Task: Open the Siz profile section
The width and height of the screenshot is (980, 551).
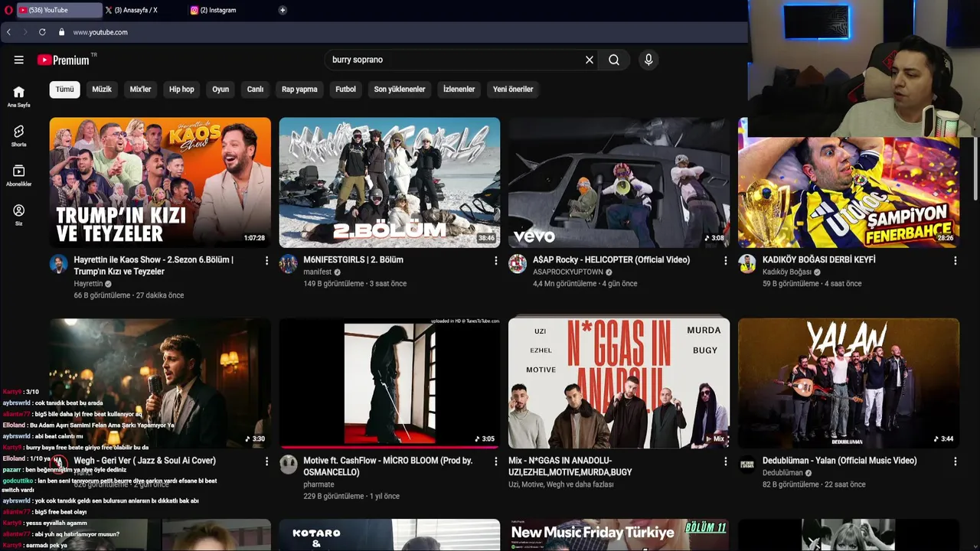Action: point(18,215)
